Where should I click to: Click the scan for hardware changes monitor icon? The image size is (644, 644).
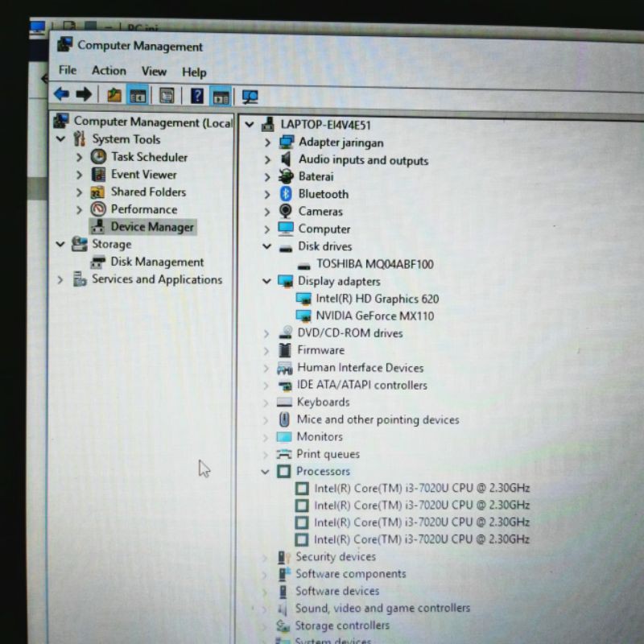[250, 97]
